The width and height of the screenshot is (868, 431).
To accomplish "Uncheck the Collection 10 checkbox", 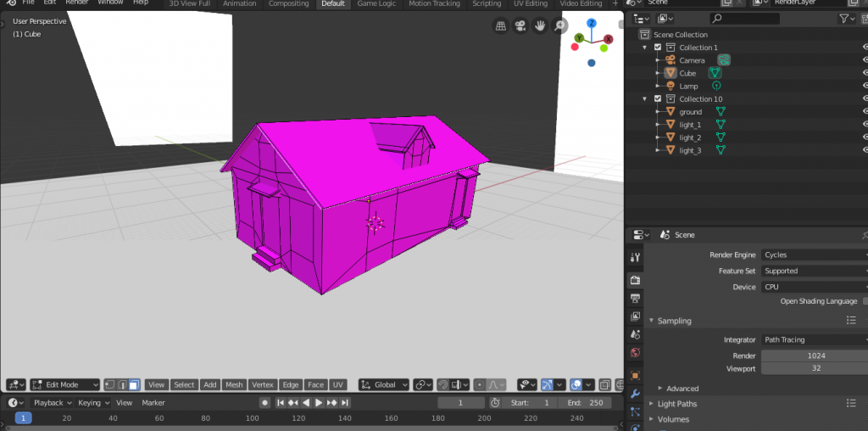I will [658, 99].
